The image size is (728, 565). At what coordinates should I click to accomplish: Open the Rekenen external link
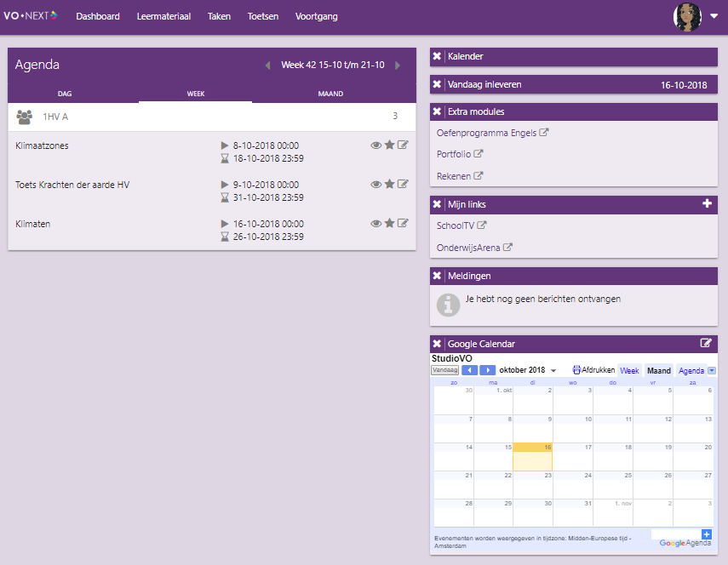point(460,176)
